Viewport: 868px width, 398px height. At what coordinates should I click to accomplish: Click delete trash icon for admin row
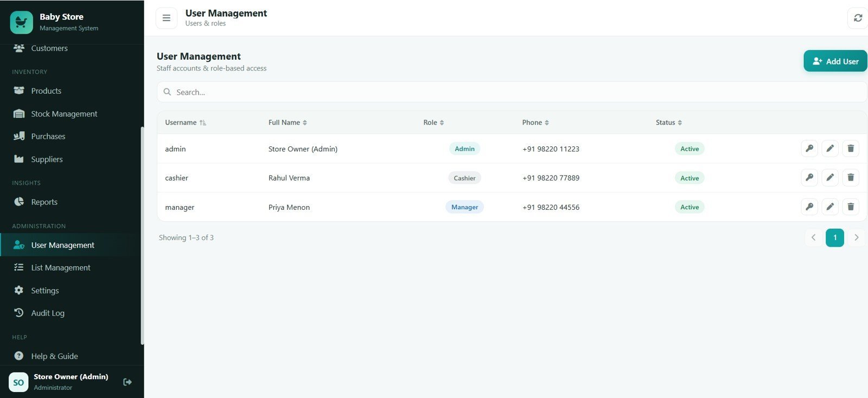851,149
